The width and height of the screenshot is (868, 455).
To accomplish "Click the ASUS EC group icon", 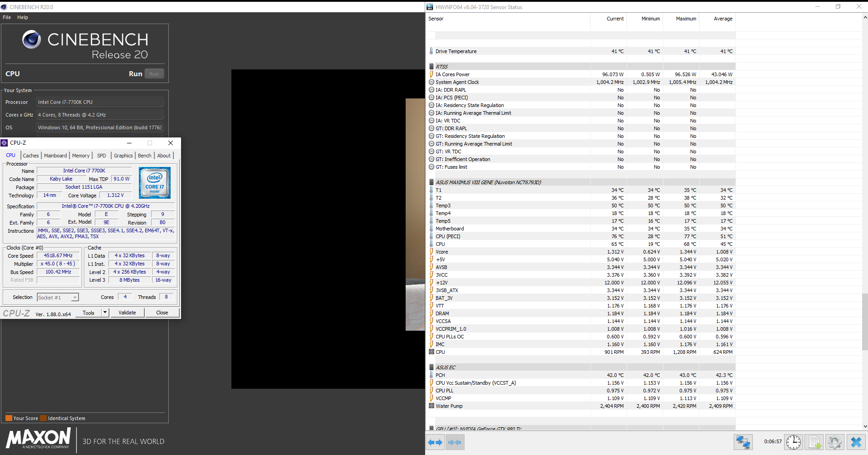I will (432, 367).
